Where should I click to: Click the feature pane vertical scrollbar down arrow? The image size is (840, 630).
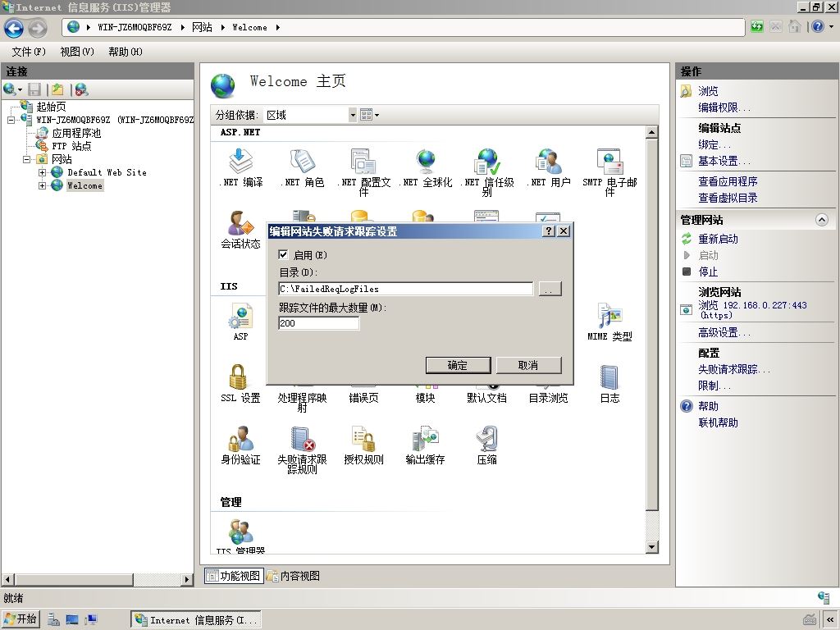(652, 547)
